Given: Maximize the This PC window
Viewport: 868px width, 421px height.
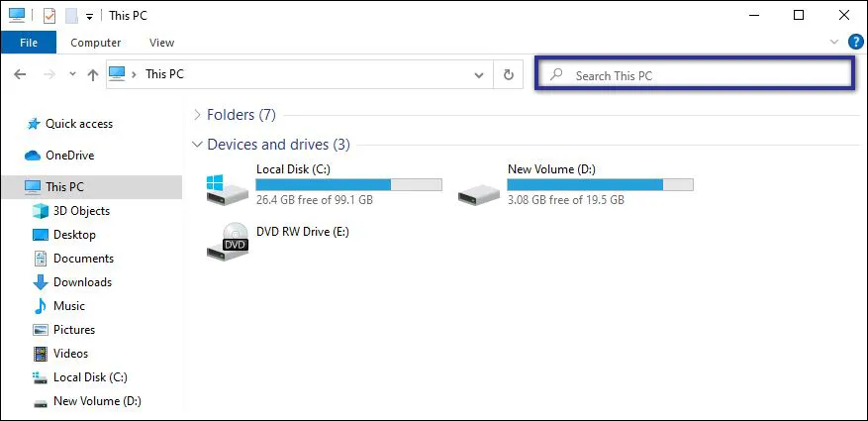Looking at the screenshot, I should pos(799,16).
